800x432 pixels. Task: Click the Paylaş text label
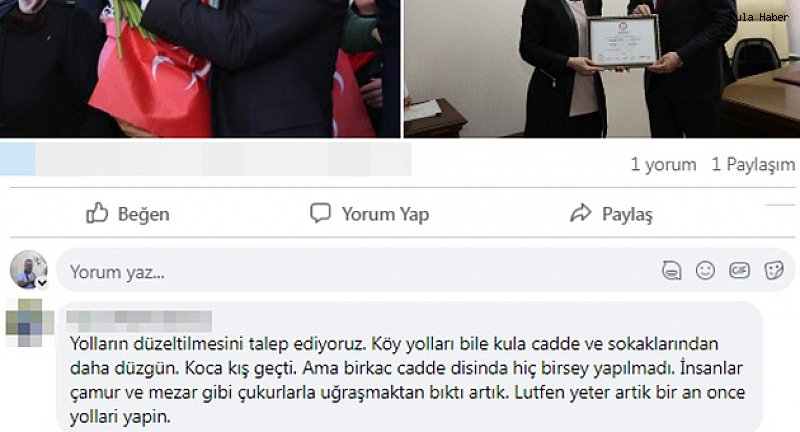point(627,214)
